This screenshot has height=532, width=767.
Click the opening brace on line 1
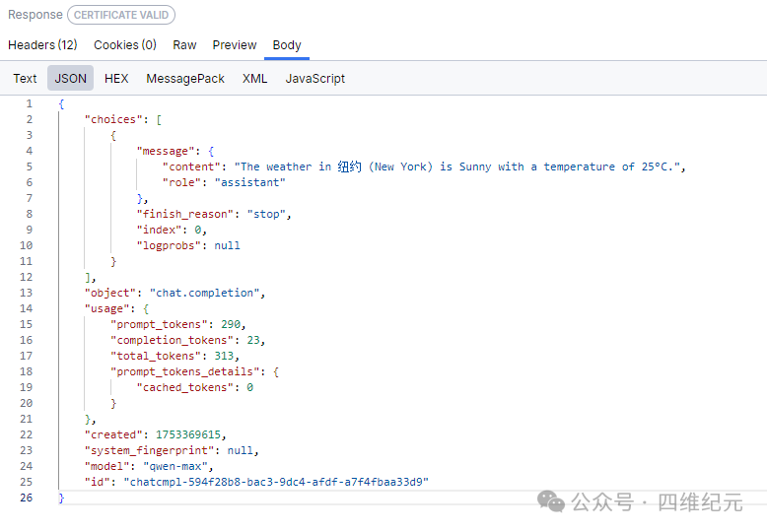pos(61,103)
